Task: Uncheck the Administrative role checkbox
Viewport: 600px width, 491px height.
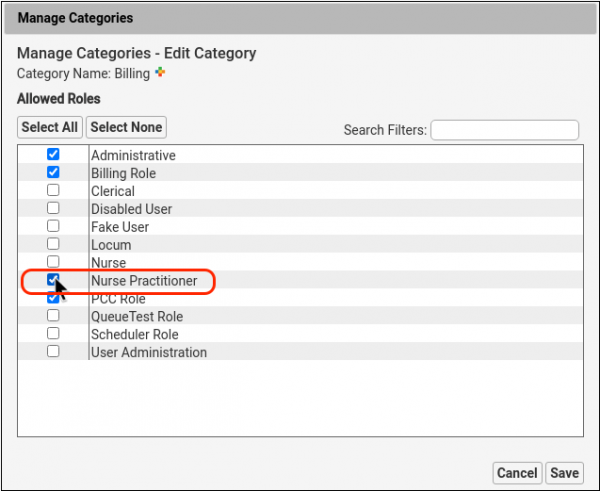Action: click(53, 154)
